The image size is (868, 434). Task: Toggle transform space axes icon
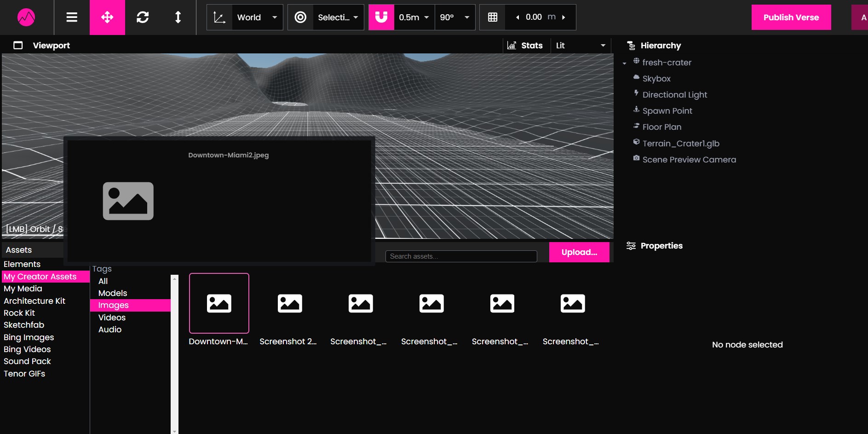(x=219, y=17)
